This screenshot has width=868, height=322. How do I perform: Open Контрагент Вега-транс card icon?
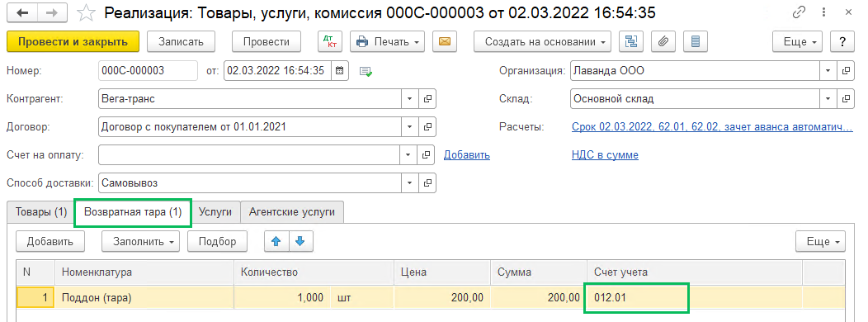click(427, 99)
